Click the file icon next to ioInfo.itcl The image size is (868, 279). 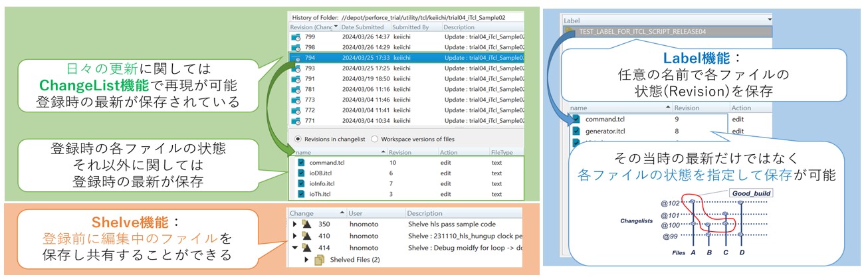[301, 184]
